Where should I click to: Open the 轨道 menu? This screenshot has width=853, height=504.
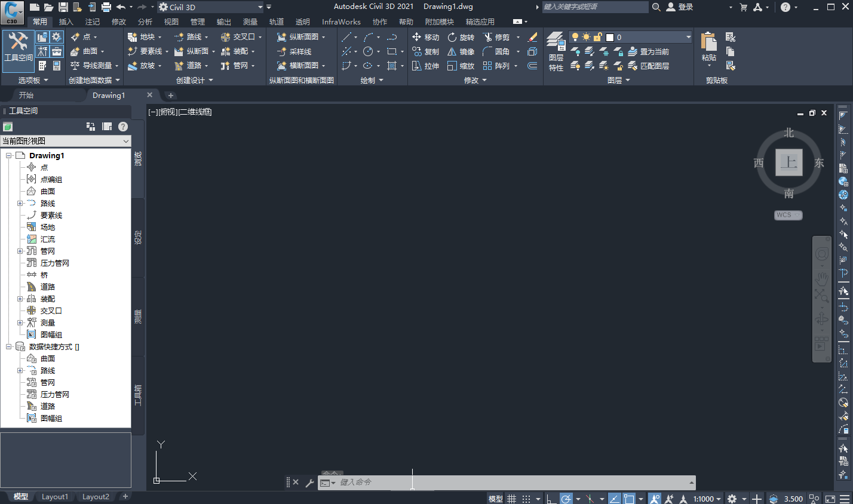click(x=276, y=21)
